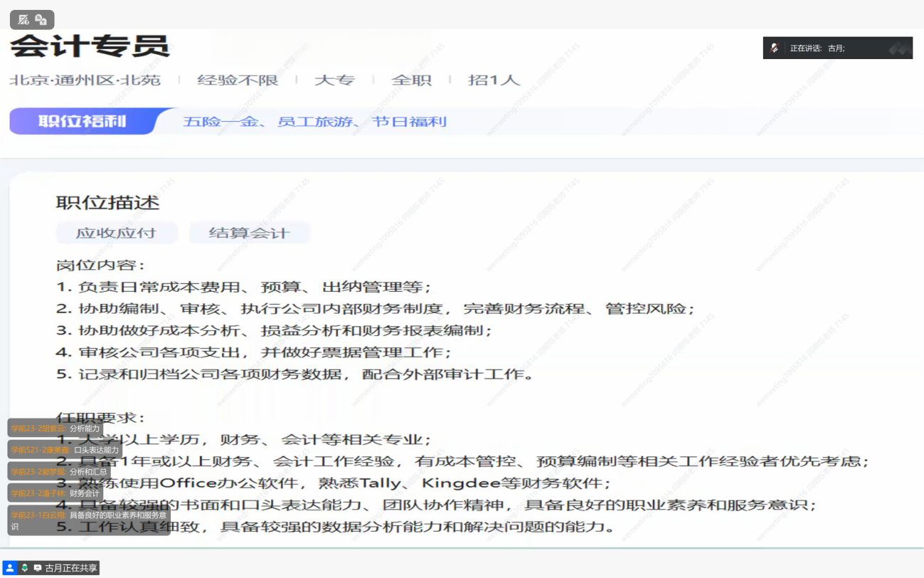
Task: Click the screen share icon beside 古月正在共享
Action: pos(38,568)
